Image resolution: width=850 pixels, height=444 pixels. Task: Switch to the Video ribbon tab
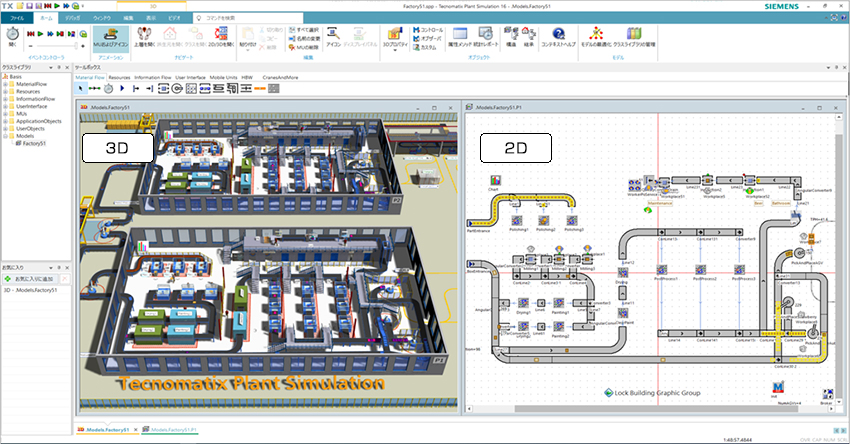[174, 18]
